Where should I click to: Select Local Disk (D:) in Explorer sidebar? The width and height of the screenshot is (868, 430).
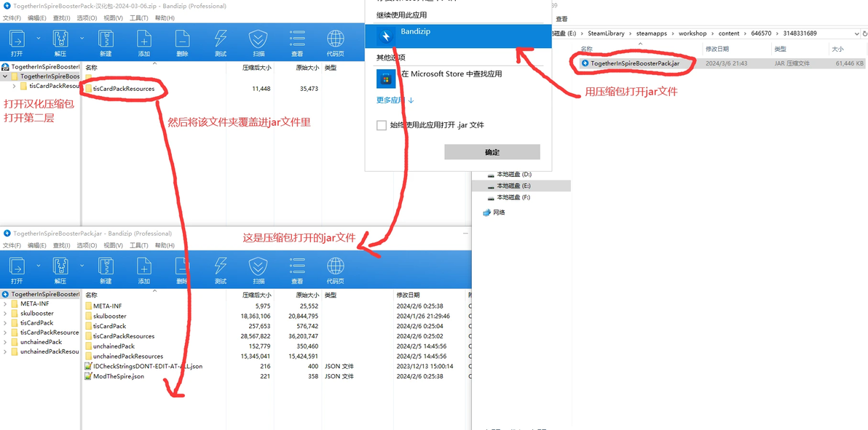pyautogui.click(x=513, y=174)
